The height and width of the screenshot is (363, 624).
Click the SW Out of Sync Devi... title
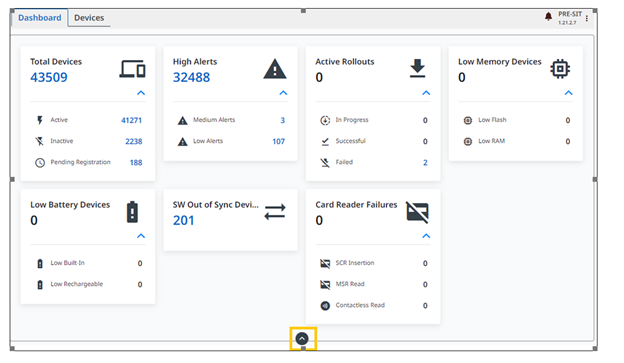[216, 205]
